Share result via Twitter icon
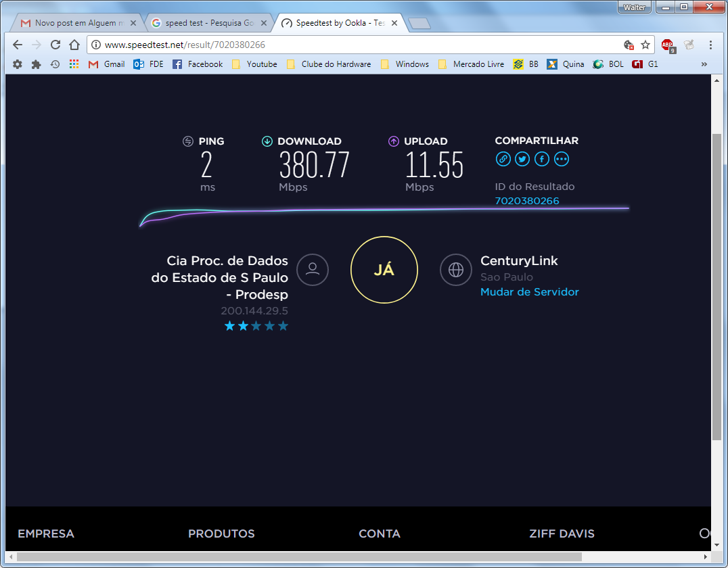The height and width of the screenshot is (568, 728). point(522,159)
